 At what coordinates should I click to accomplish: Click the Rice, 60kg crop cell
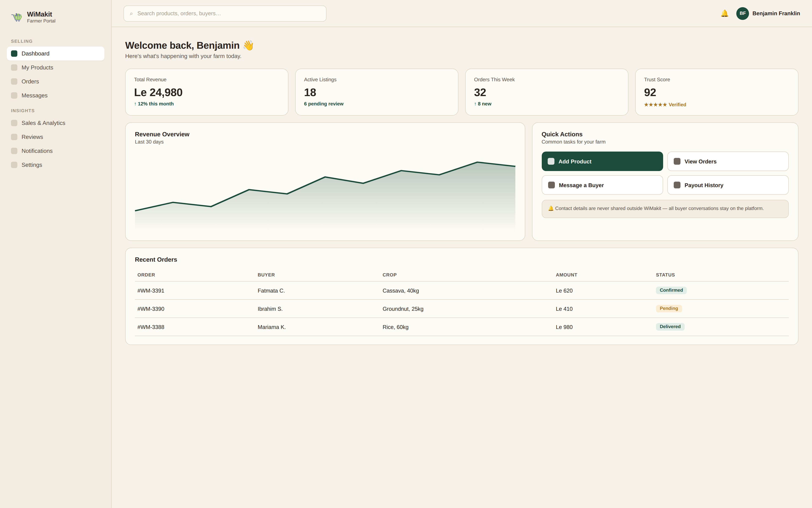tap(395, 327)
